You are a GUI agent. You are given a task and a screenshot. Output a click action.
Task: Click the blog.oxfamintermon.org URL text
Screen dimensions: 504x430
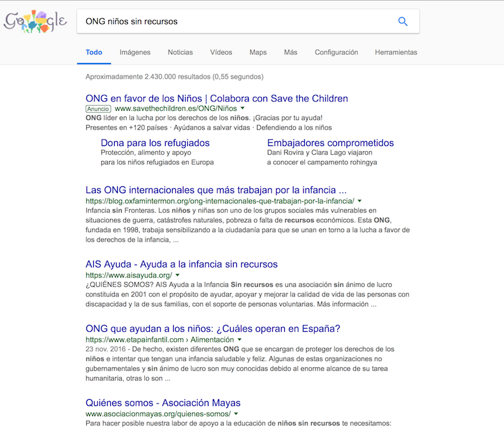(220, 201)
